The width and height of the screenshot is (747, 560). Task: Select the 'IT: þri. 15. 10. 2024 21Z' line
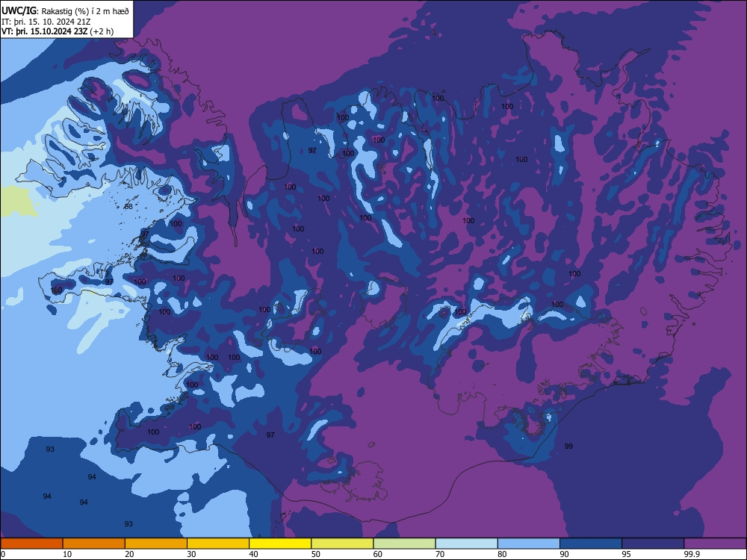click(46, 22)
